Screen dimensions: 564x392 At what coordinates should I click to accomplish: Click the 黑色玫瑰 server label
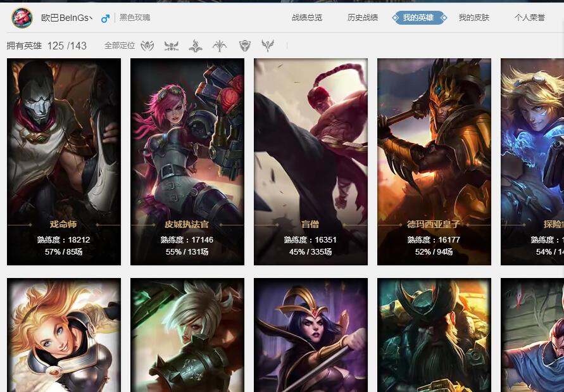(135, 18)
